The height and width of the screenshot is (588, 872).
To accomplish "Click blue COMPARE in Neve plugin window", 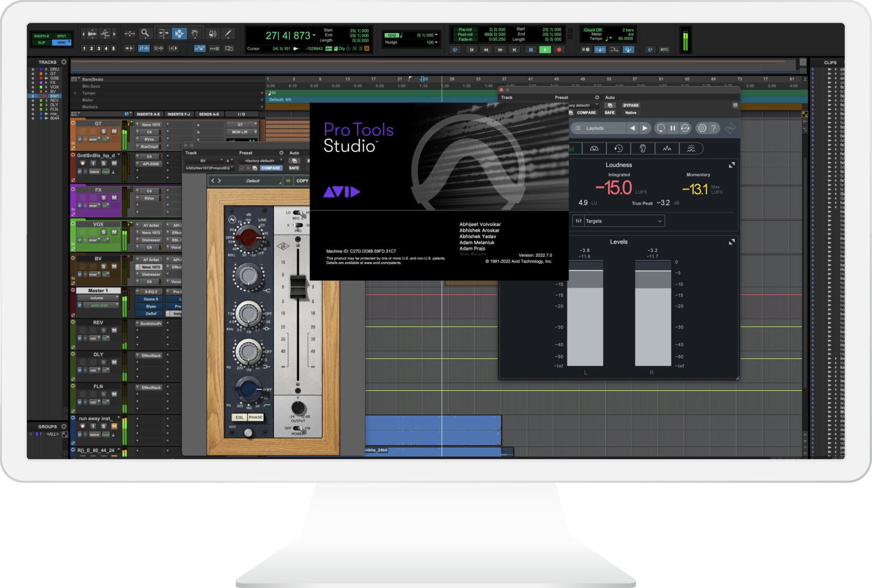I will point(271,168).
